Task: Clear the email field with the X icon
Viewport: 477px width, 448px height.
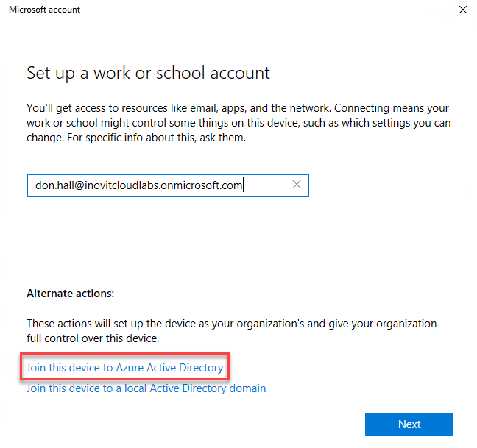Action: coord(297,185)
